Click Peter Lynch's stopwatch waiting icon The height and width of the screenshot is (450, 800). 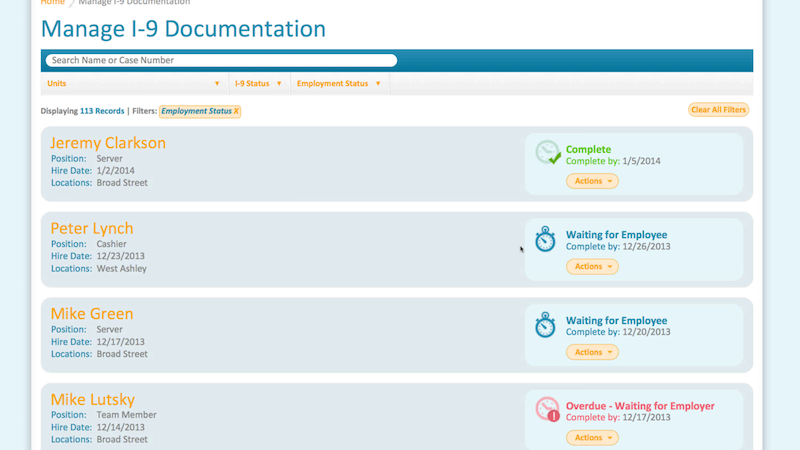545,239
